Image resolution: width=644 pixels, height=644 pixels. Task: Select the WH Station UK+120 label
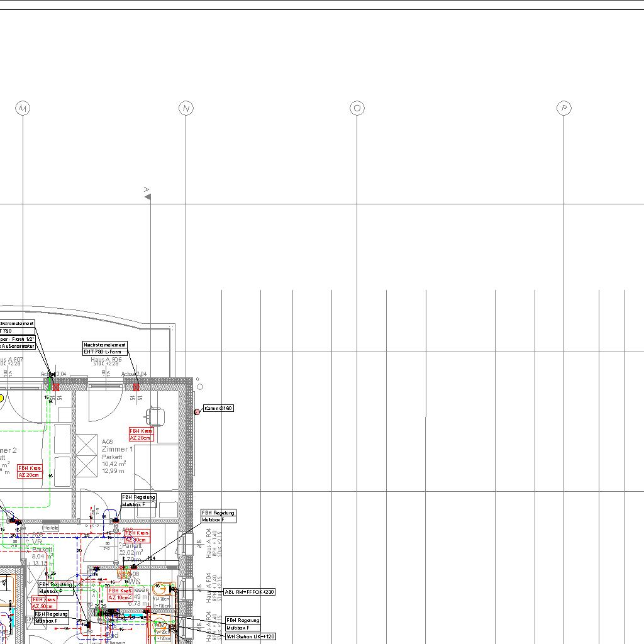click(x=251, y=637)
